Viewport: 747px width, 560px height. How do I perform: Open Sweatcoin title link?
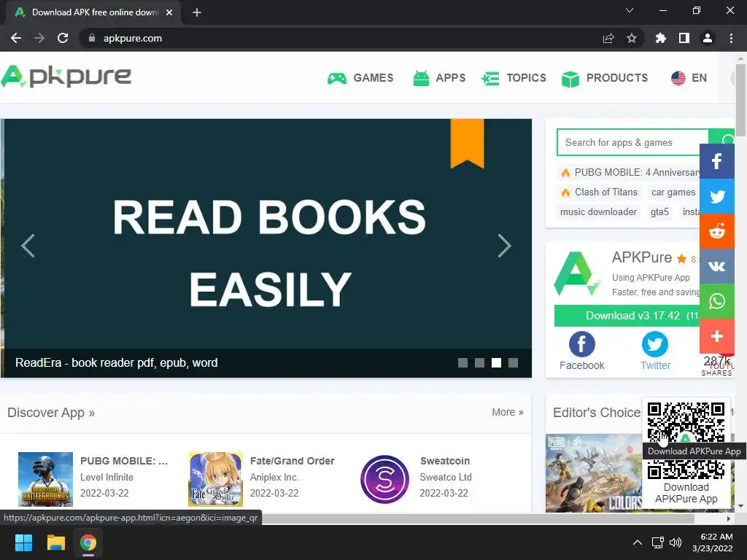(445, 461)
